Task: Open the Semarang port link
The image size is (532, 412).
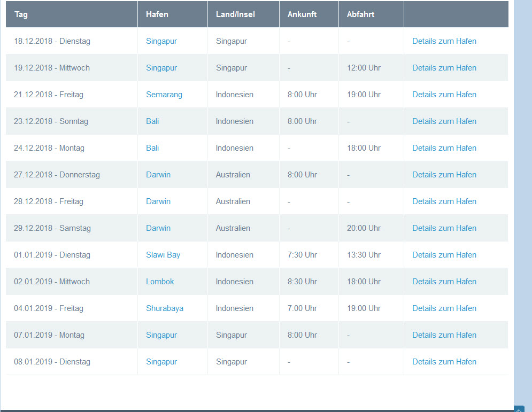Action: coord(164,95)
